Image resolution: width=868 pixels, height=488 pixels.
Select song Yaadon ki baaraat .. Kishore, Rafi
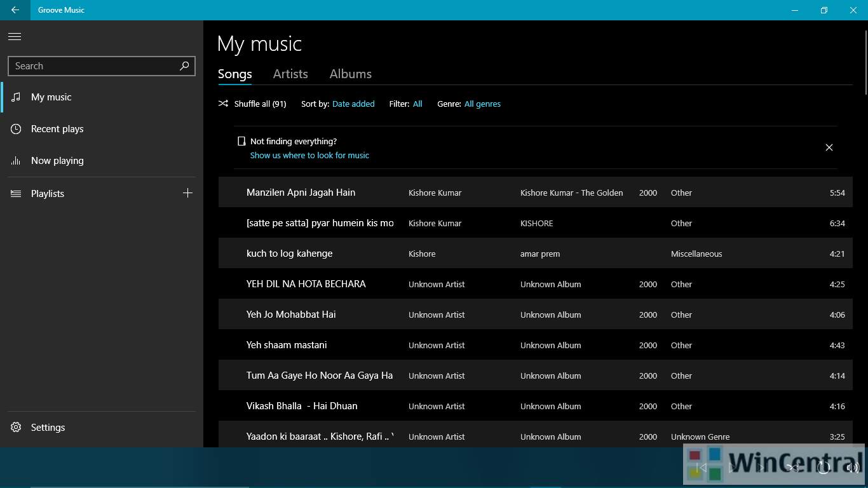point(320,437)
